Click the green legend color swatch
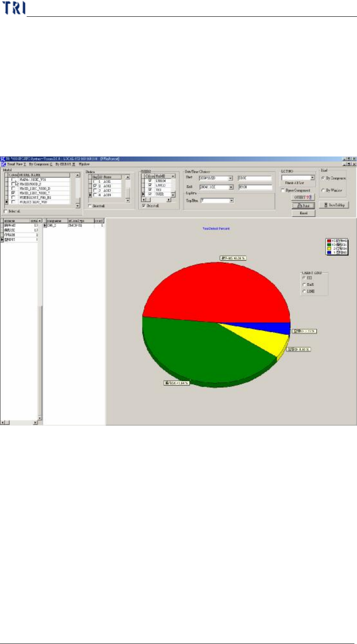357x644 pixels. point(329,245)
